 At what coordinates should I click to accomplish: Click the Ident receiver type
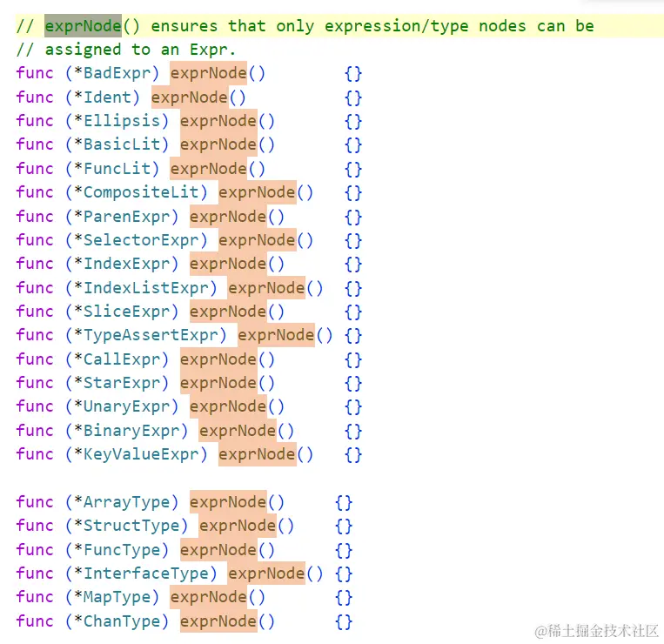pos(107,97)
